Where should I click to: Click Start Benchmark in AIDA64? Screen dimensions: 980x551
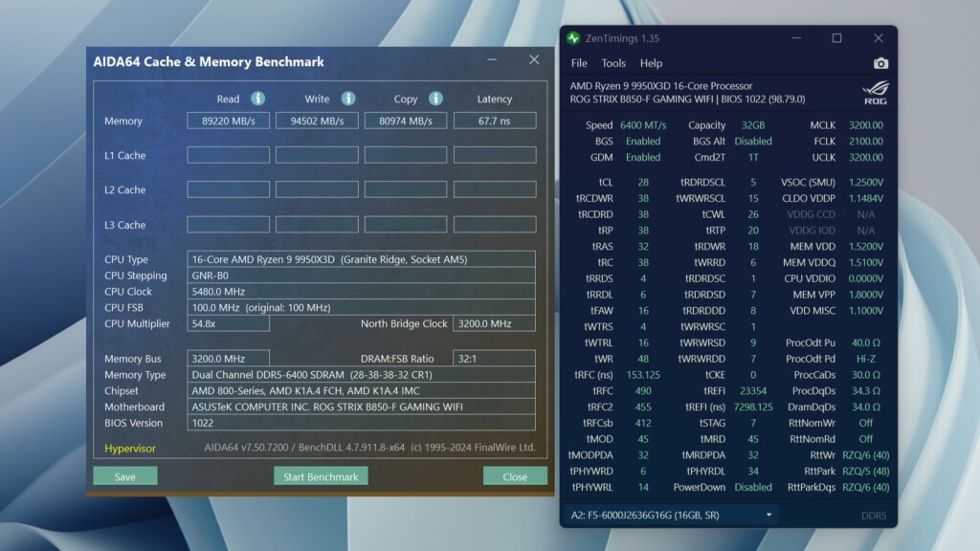[321, 476]
